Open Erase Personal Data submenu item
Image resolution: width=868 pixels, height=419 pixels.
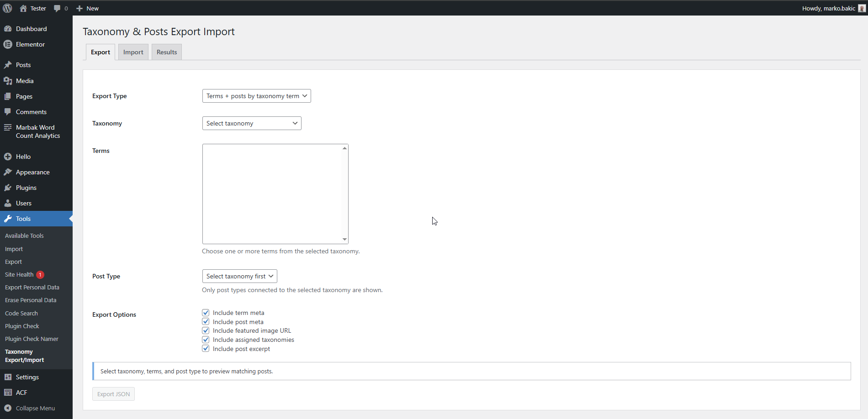(31, 300)
